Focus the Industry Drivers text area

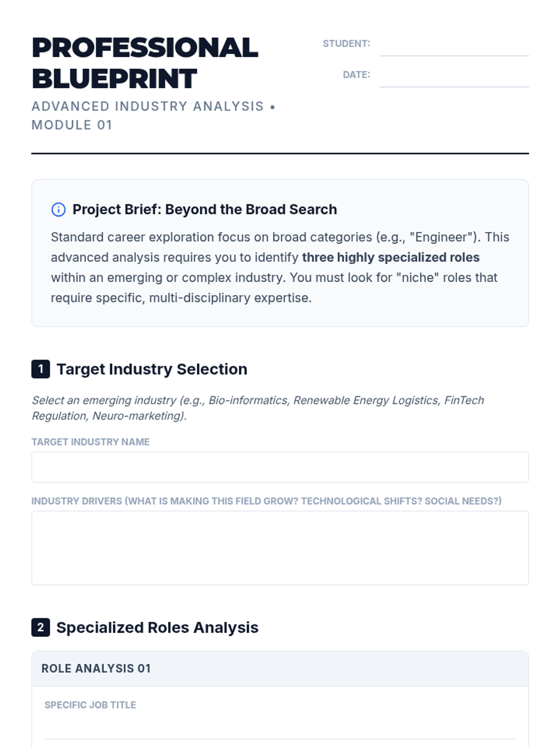[280, 548]
